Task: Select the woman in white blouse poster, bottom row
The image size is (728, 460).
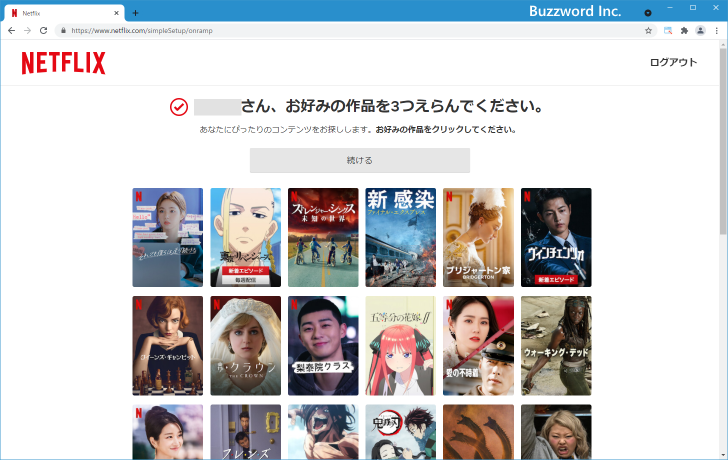Action: click(168, 432)
